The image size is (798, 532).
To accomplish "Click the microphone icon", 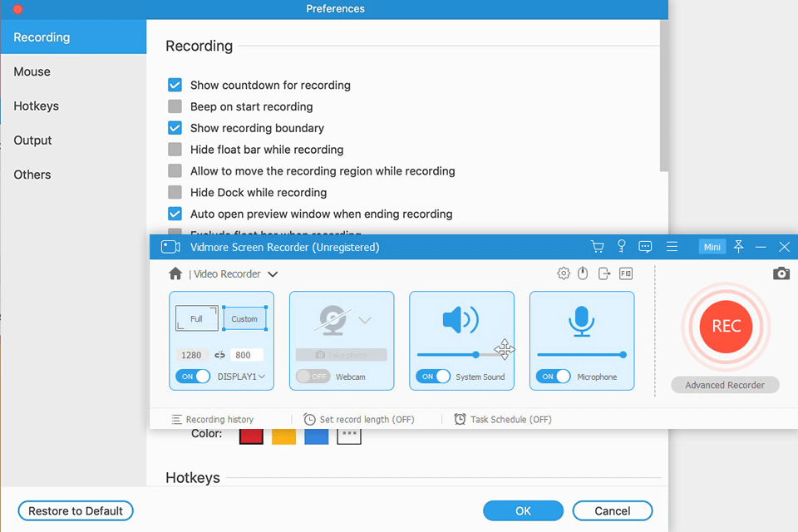I will (x=581, y=321).
